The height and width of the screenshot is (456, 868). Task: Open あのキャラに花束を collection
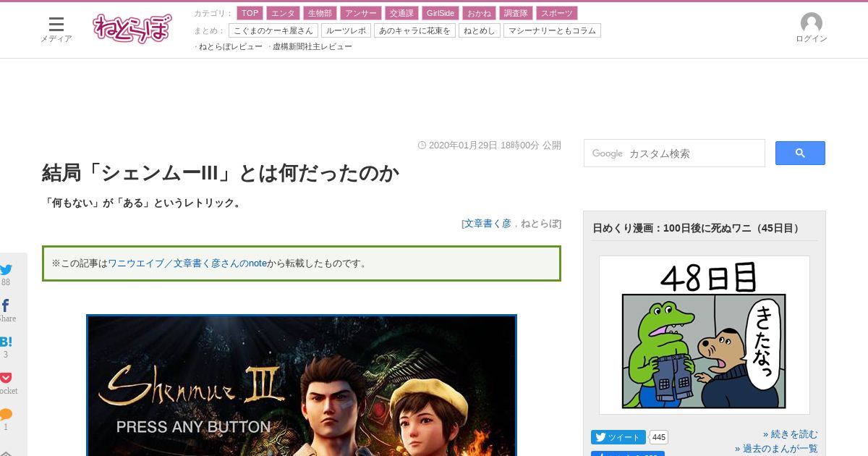414,30
